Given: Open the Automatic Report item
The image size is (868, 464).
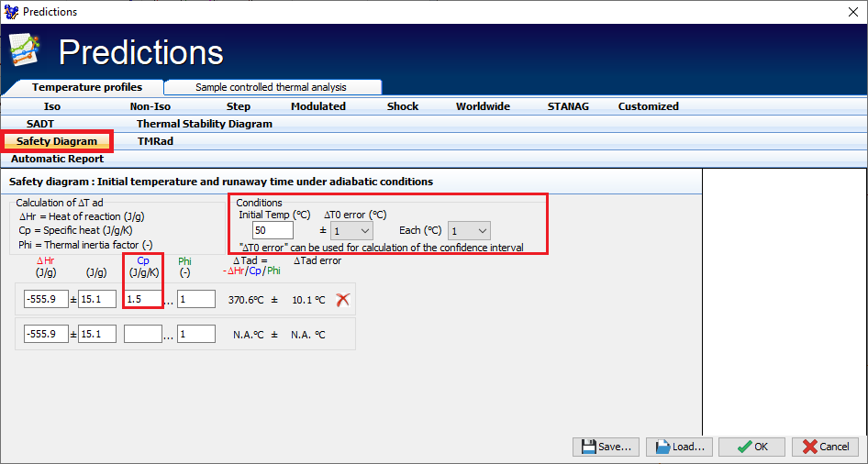Looking at the screenshot, I should [57, 159].
